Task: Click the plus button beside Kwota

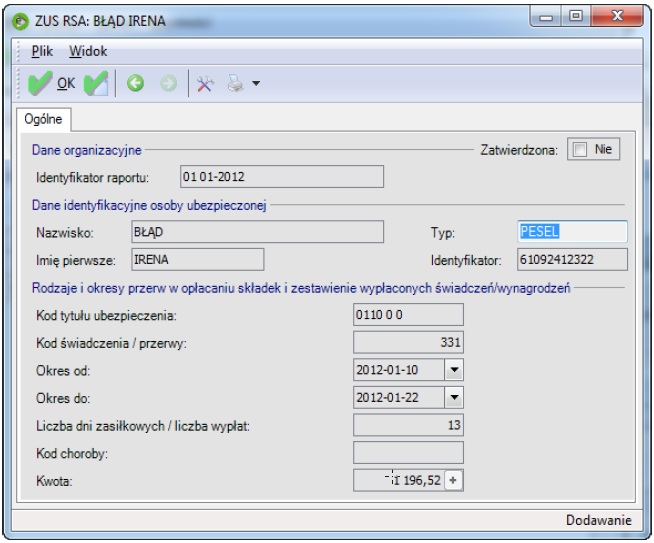Action: (453, 480)
